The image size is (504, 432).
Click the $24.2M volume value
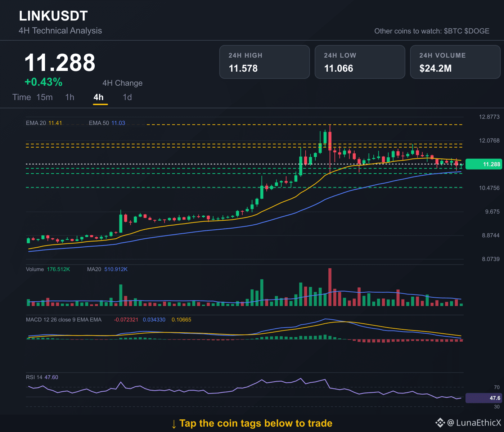pyautogui.click(x=436, y=68)
